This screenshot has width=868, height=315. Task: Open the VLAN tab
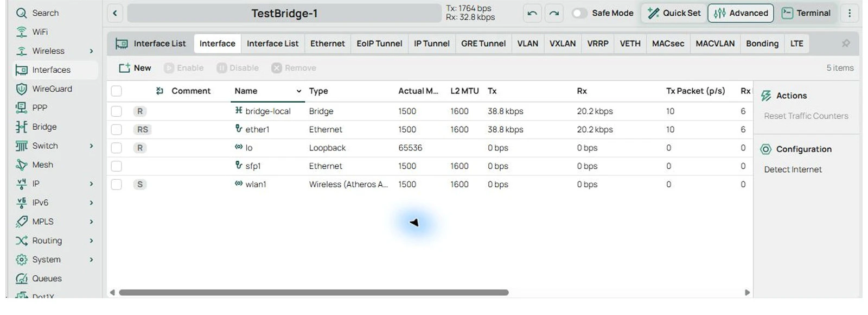527,43
